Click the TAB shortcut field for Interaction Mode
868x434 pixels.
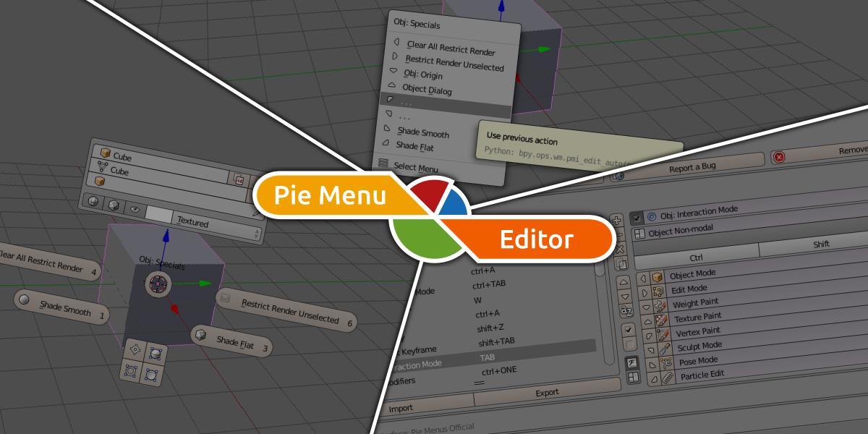(x=488, y=357)
